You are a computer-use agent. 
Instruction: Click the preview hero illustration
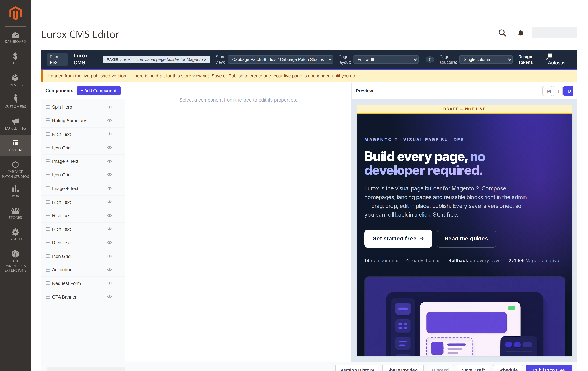[x=464, y=316]
